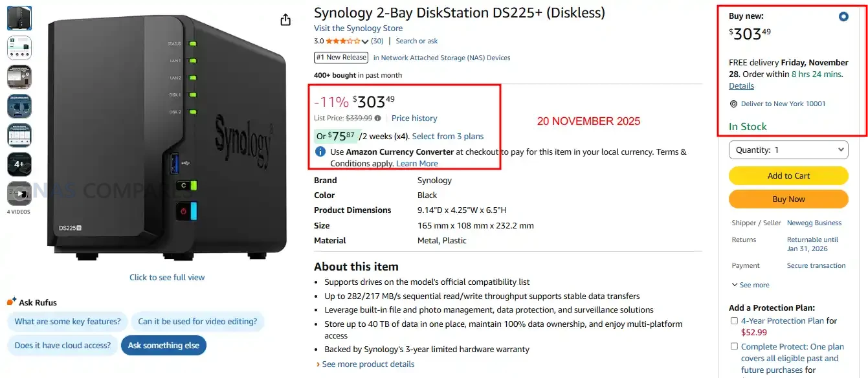Open the Visit the Synology Store link
Screen dimensions: 868x378
pos(358,28)
